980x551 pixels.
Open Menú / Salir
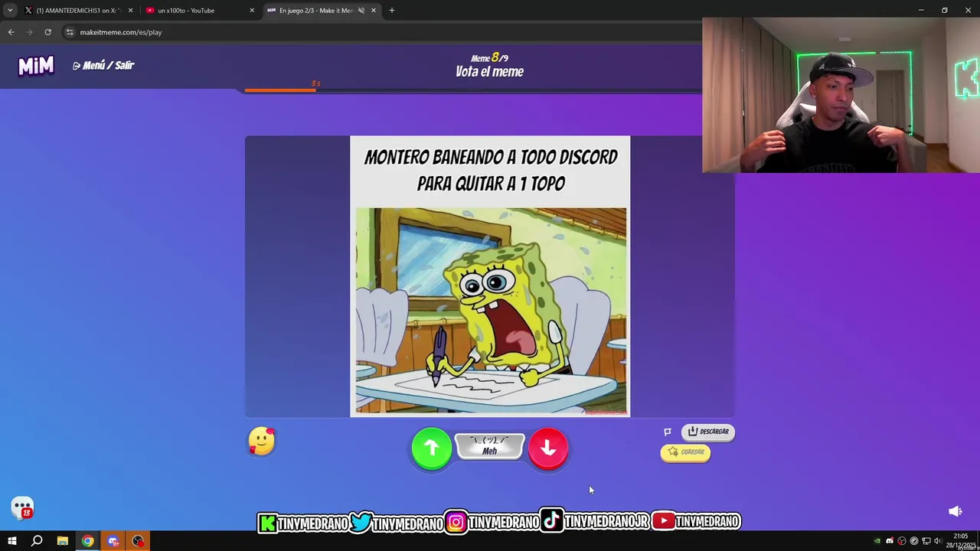click(x=103, y=66)
